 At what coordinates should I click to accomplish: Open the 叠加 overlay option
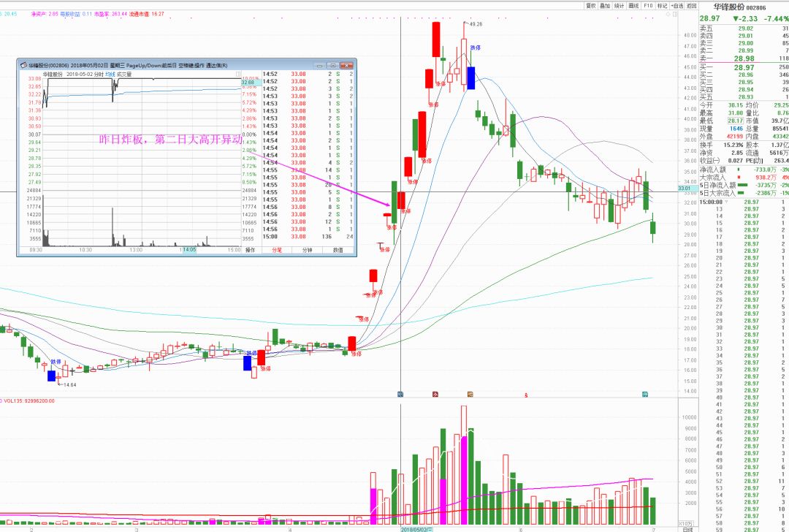tap(605, 6)
